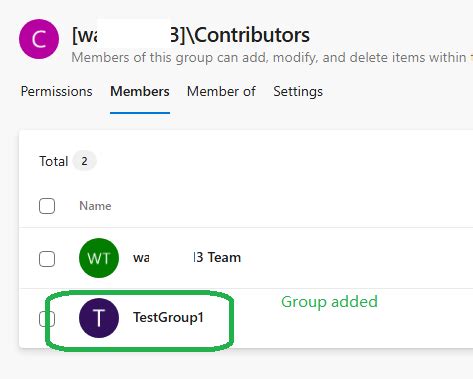Check the box for TestGroup1
This screenshot has width=473, height=379.
pos(47,319)
